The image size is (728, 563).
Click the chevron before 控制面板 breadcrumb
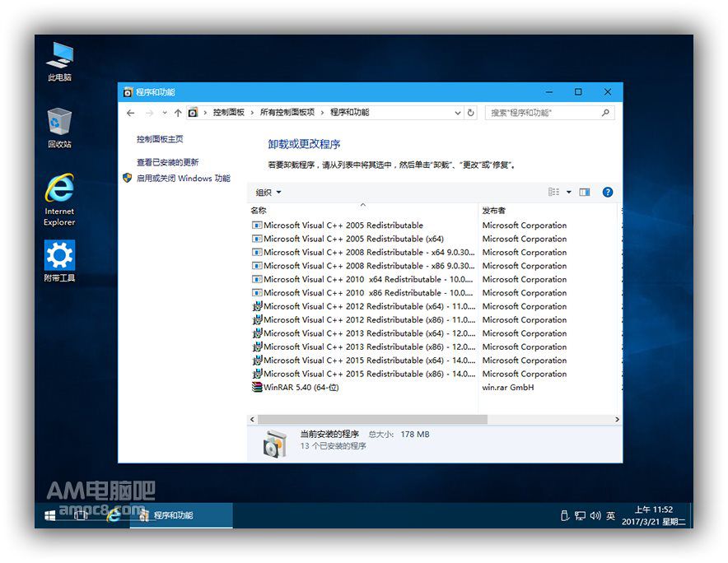tap(205, 113)
